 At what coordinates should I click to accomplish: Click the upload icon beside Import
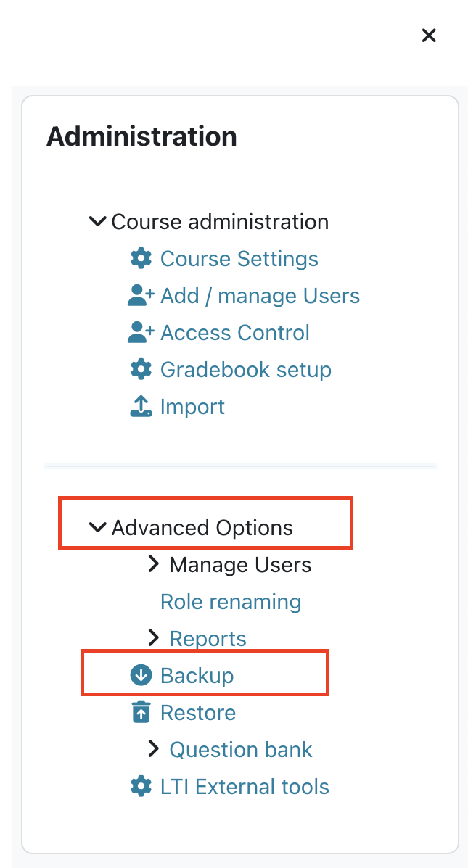tap(141, 407)
